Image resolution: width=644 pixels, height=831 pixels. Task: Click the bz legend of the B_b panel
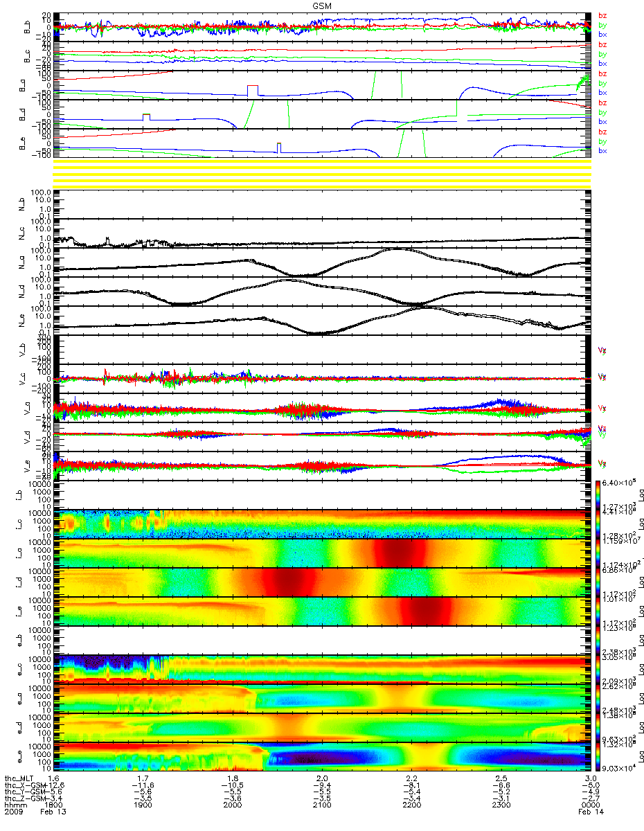602,15
